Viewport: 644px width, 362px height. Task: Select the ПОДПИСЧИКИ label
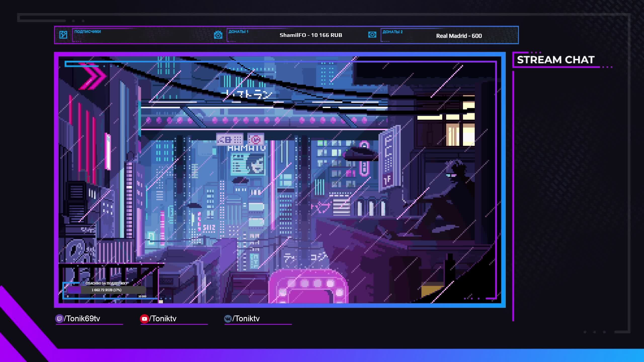(87, 32)
